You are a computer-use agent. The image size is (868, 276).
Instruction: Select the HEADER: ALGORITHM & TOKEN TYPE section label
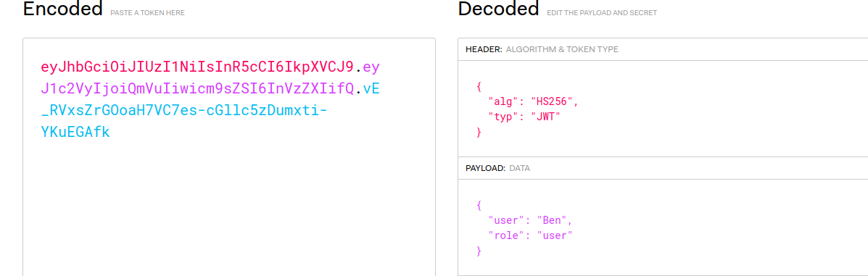(x=542, y=49)
